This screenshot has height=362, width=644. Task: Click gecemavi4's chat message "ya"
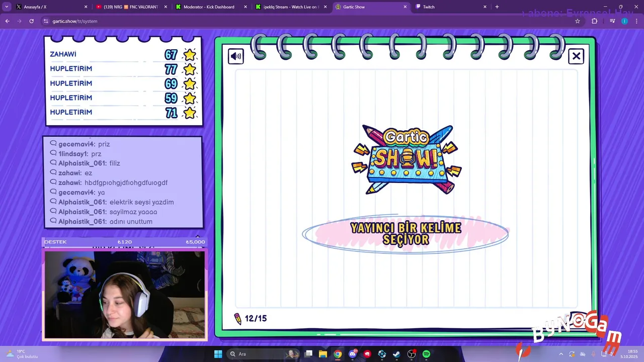(101, 193)
